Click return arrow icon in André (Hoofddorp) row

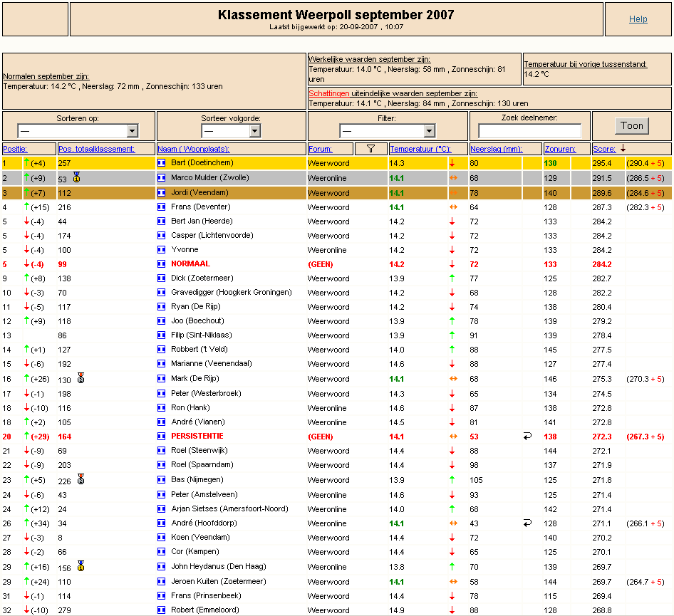[x=527, y=523]
